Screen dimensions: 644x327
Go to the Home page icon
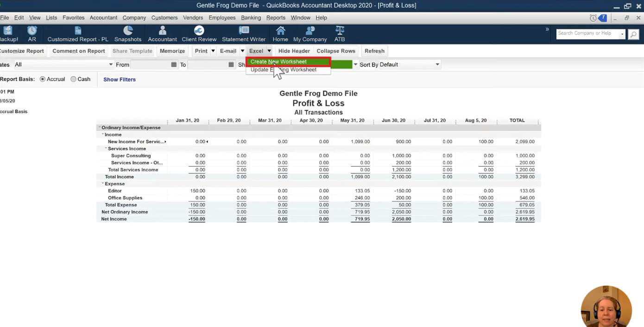[280, 34]
